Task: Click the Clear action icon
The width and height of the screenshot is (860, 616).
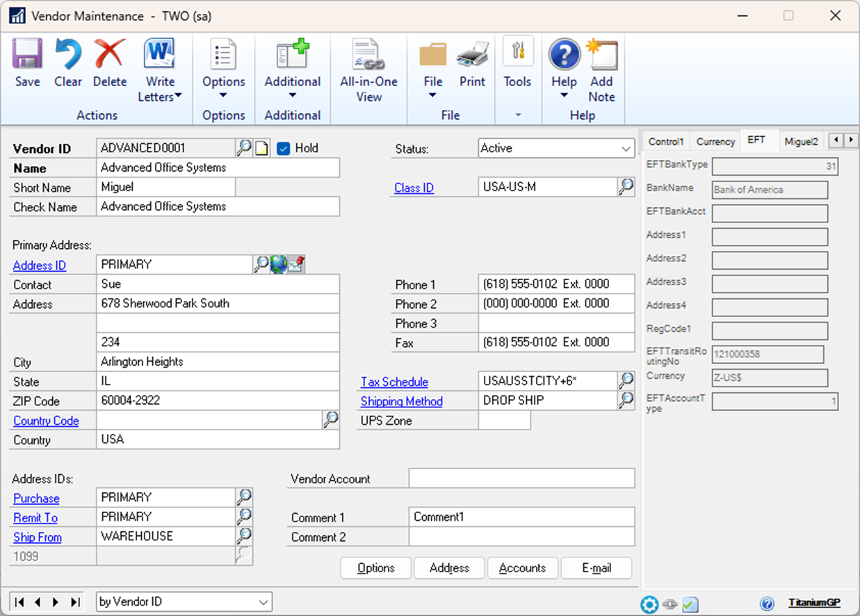Action: (68, 55)
